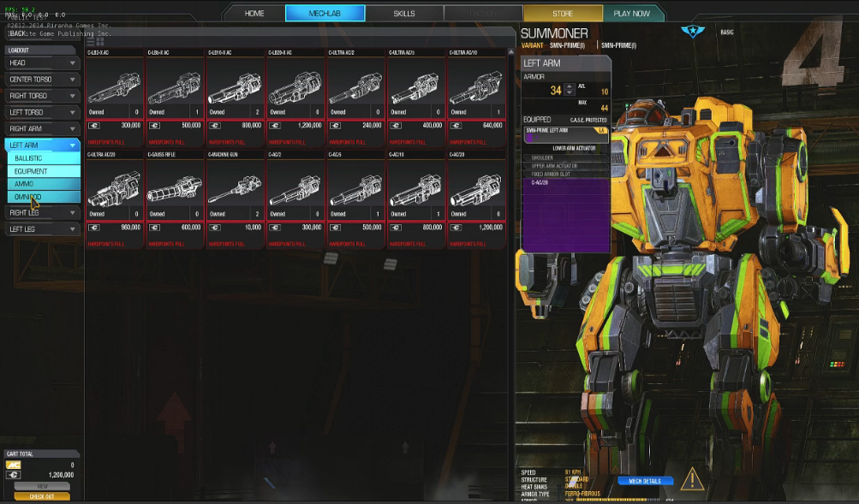859x504 pixels.
Task: Click the C-Bills icon in cart total
Action: 13,474
